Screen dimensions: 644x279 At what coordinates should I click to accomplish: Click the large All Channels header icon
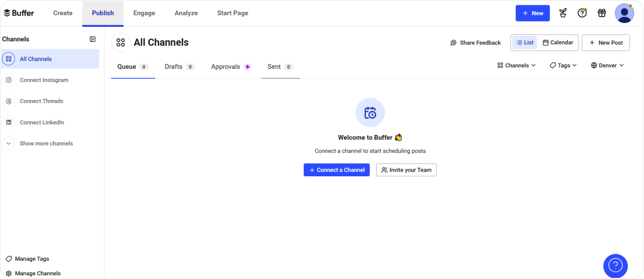(x=121, y=42)
